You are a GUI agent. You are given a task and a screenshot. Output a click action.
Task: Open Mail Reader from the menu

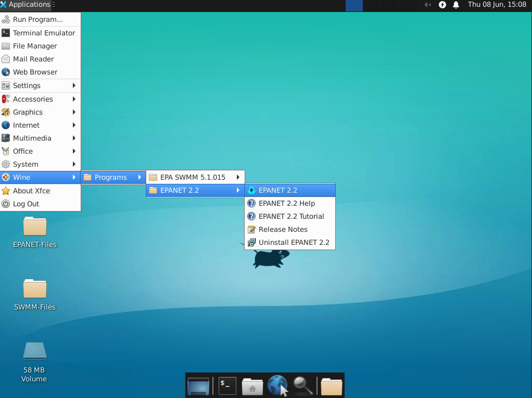pos(40,59)
